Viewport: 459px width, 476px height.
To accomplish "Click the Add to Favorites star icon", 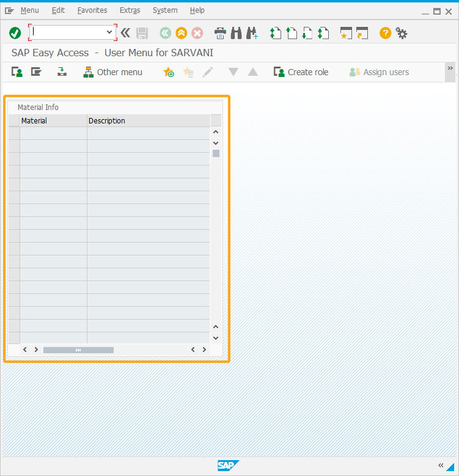I will (x=169, y=72).
